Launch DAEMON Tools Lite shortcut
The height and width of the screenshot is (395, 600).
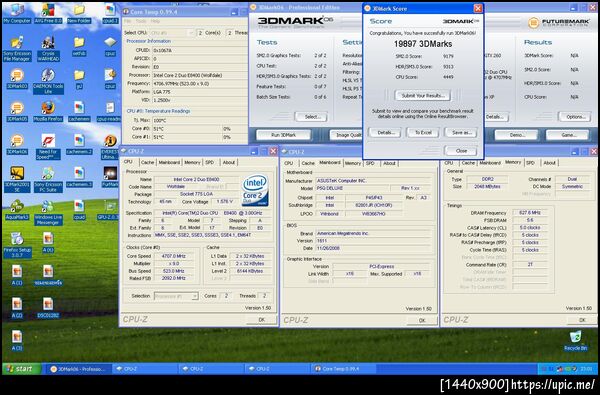coord(48,81)
